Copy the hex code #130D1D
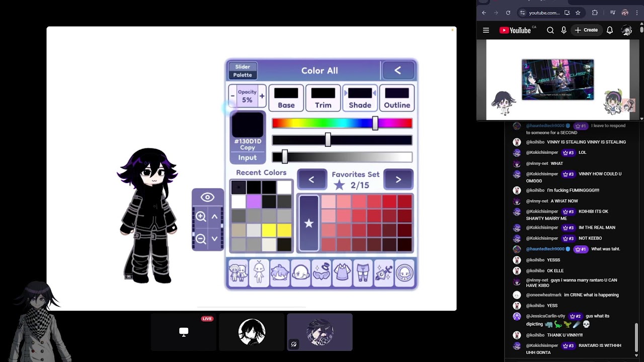 [247, 144]
